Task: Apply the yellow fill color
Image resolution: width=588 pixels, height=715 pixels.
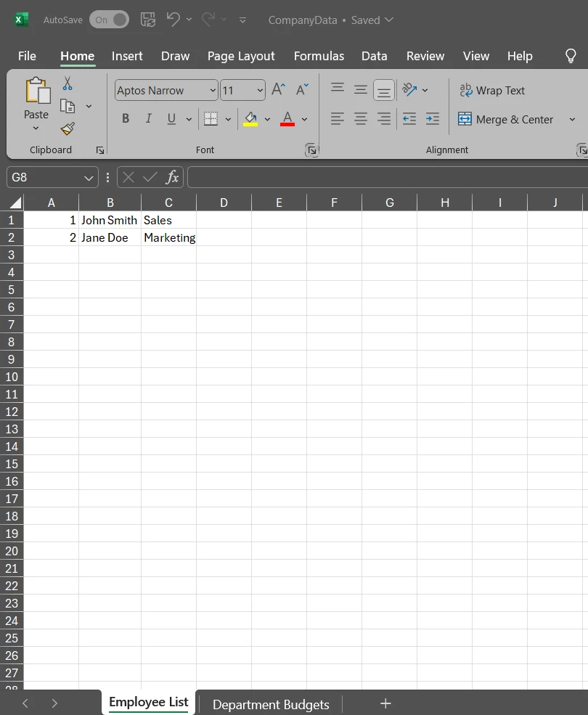Action: (x=250, y=119)
